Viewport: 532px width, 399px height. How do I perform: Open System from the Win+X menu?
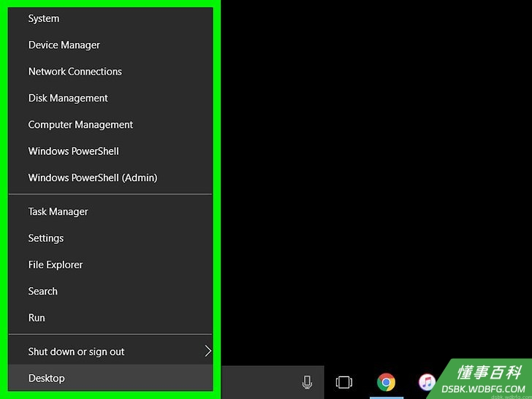[110, 18]
